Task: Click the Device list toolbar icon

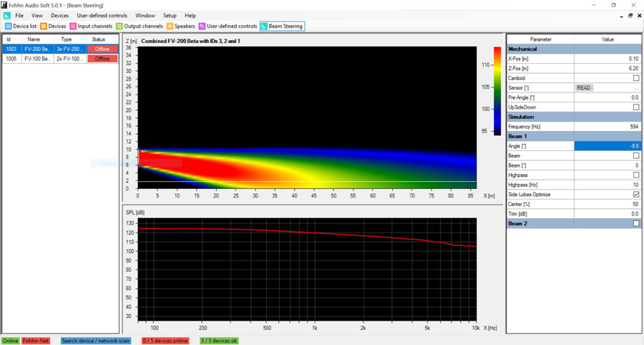Action: (x=8, y=26)
